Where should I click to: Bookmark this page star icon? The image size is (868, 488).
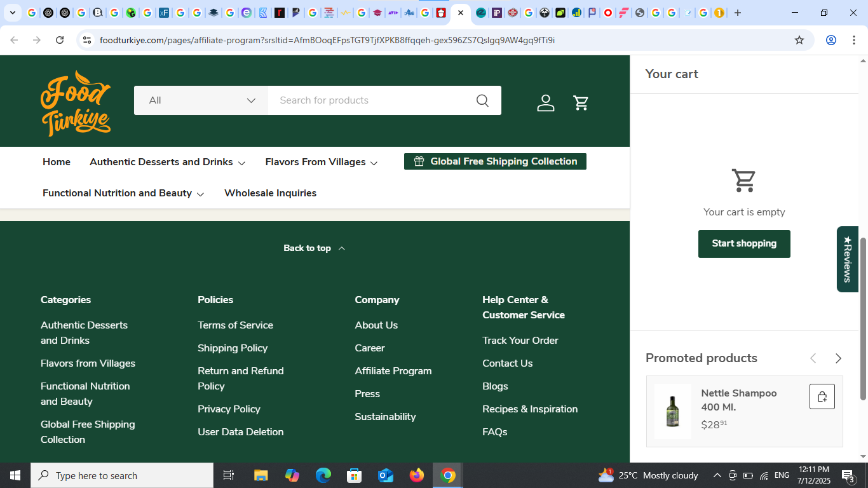pyautogui.click(x=799, y=40)
